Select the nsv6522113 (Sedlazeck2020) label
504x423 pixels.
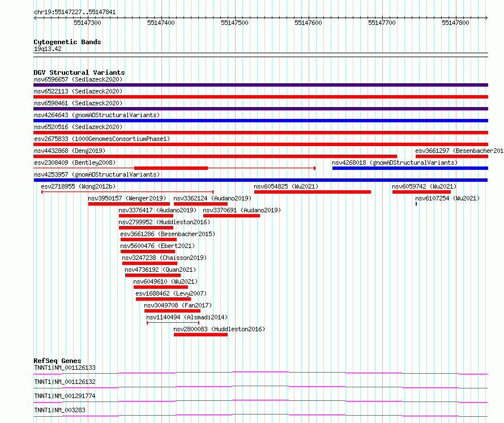pyautogui.click(x=78, y=91)
